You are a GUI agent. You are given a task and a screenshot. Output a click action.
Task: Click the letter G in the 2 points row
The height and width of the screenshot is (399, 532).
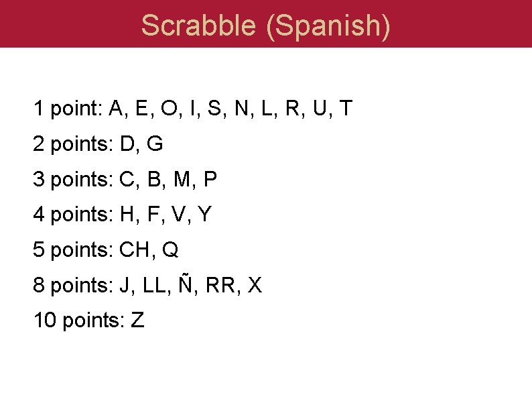155,144
